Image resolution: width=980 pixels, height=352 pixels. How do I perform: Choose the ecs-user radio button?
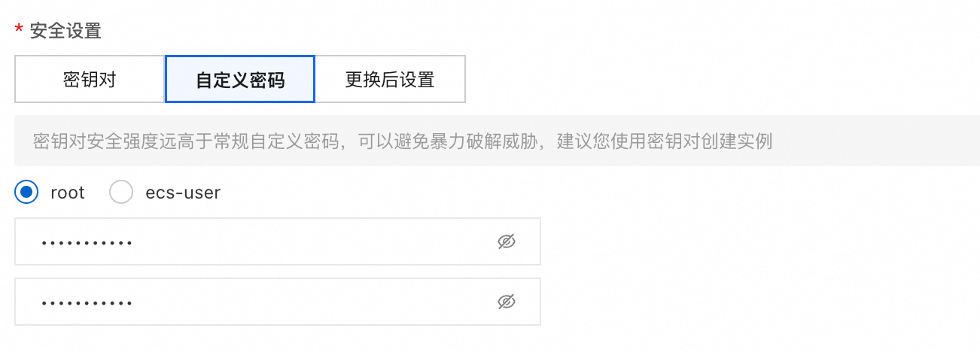click(121, 193)
